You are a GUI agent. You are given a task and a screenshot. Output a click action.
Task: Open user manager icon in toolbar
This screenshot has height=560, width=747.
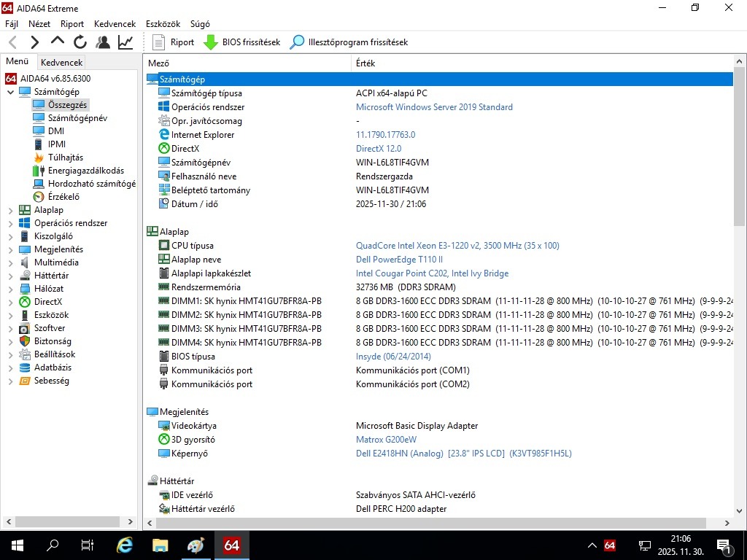point(102,42)
